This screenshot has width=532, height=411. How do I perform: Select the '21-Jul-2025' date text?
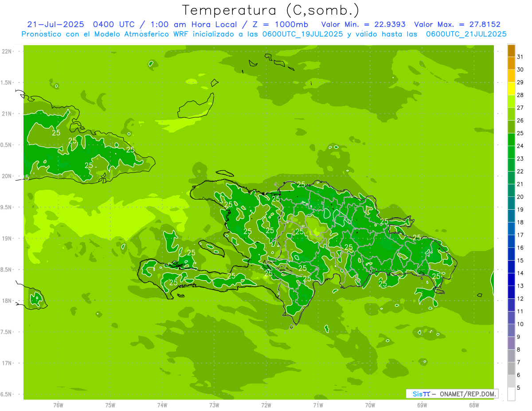click(x=55, y=24)
